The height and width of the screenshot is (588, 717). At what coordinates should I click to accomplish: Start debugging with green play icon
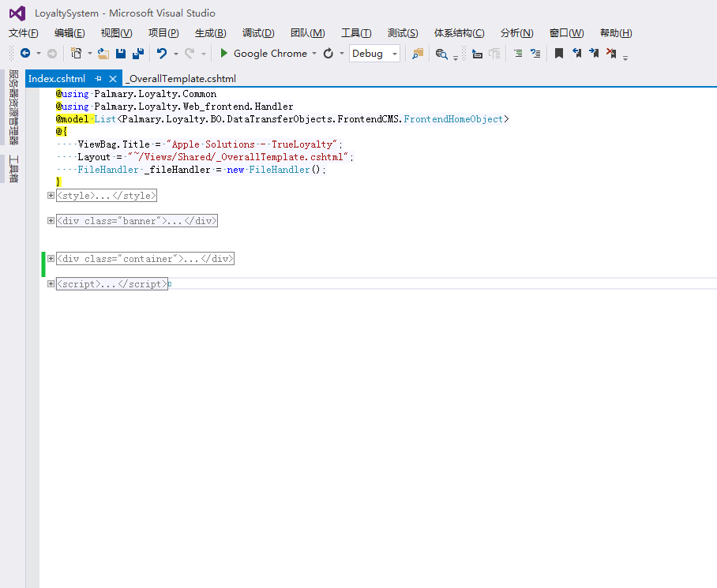point(223,53)
